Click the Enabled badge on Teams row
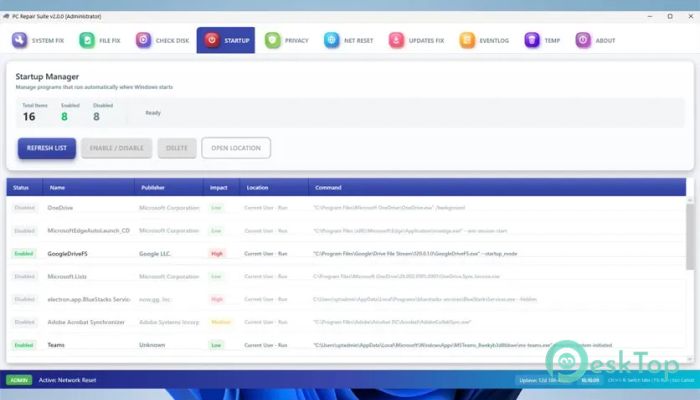Viewport: 700px width, 400px height. (24, 345)
